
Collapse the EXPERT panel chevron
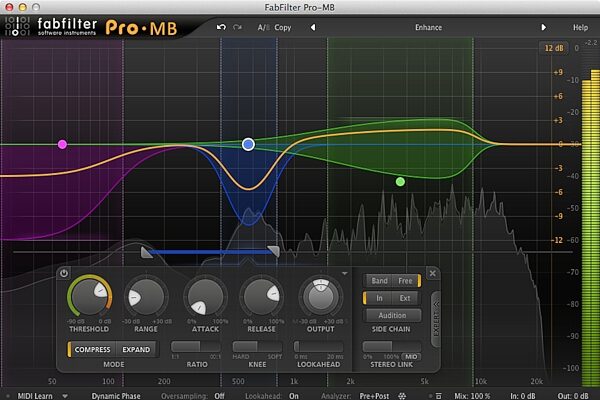tap(436, 304)
